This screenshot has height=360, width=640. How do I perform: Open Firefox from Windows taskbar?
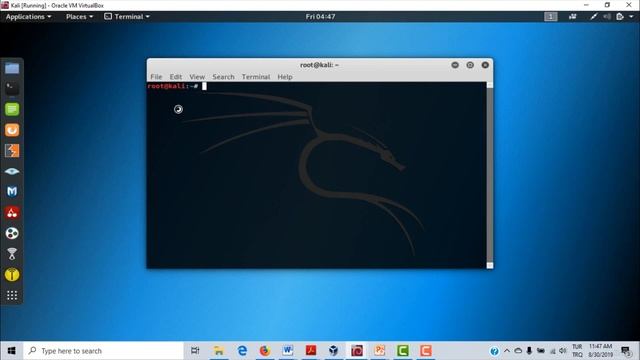pos(265,351)
